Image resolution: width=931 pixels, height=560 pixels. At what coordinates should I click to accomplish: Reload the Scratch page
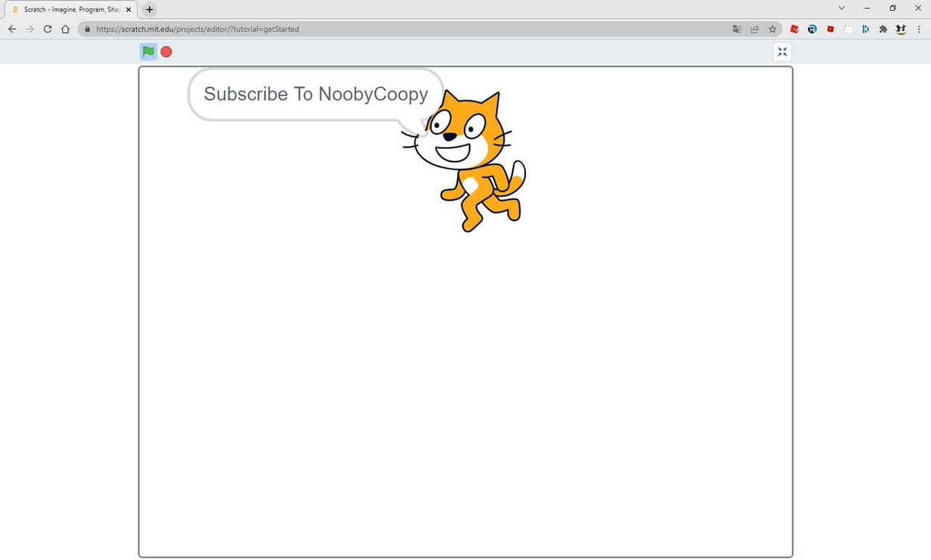tap(48, 29)
